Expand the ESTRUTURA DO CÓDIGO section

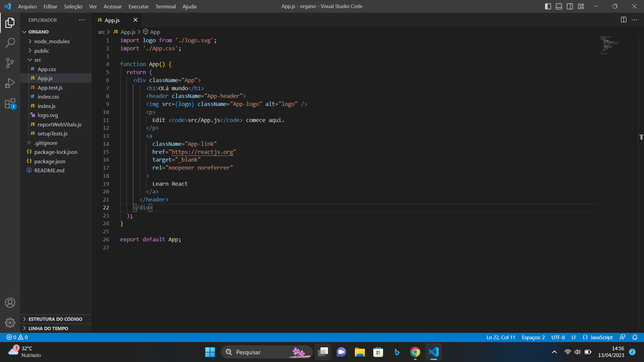pyautogui.click(x=55, y=319)
